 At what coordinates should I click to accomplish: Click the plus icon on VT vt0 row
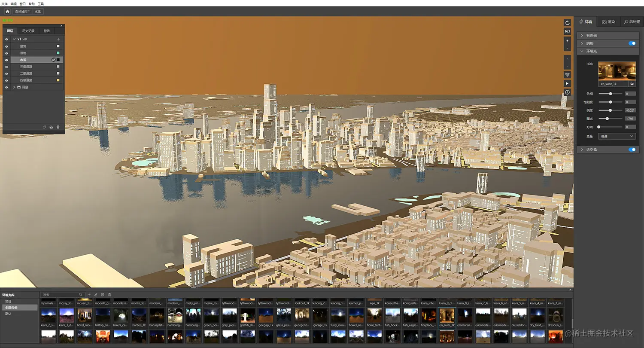pos(58,39)
